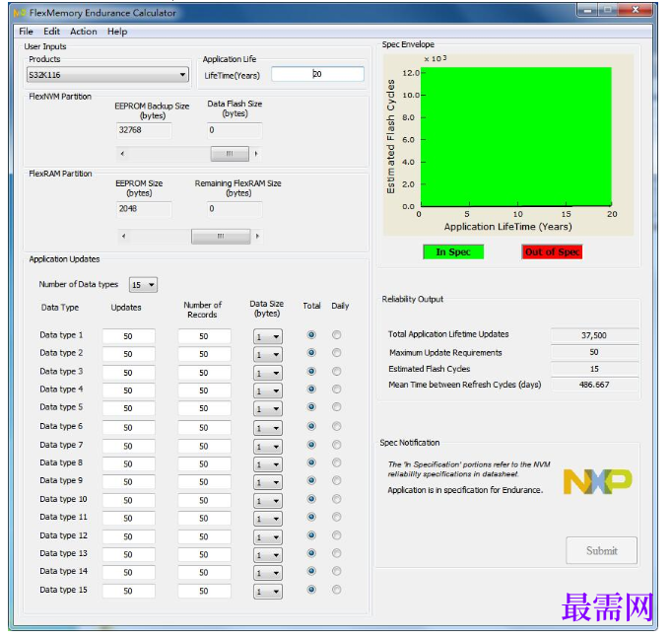Screen dimensions: 672x638
Task: Open Number of Data types dropdown
Action: coord(143,285)
